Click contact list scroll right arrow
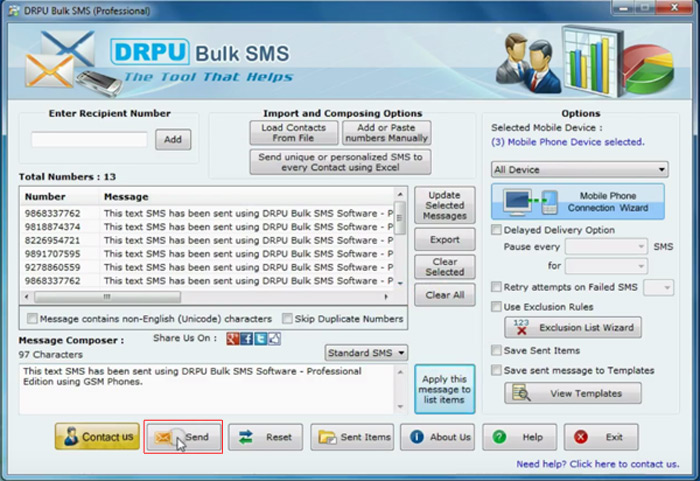This screenshot has height=481, width=700. point(386,297)
